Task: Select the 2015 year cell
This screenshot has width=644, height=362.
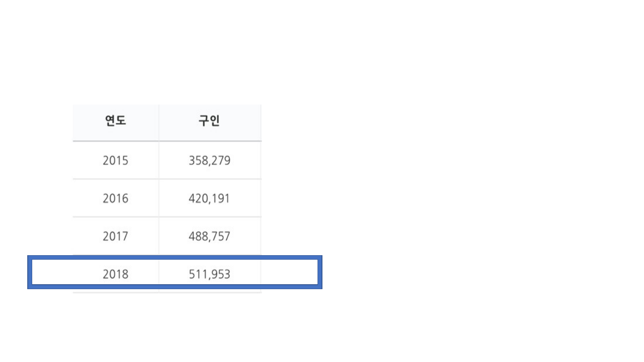Action: coord(115,160)
